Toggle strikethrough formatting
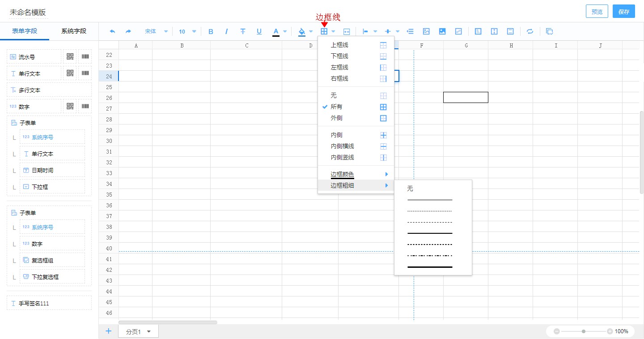 pos(243,31)
